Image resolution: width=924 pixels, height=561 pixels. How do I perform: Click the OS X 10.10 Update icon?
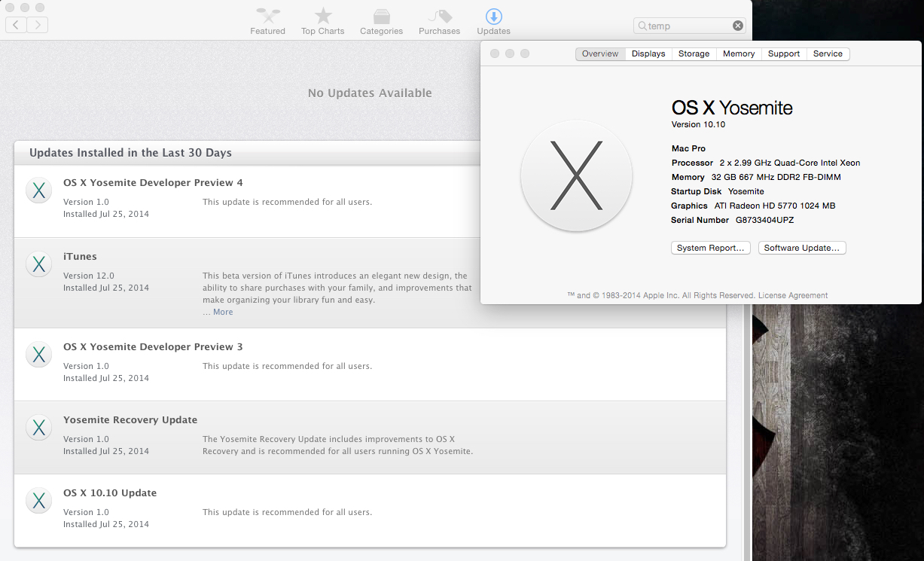[38, 501]
